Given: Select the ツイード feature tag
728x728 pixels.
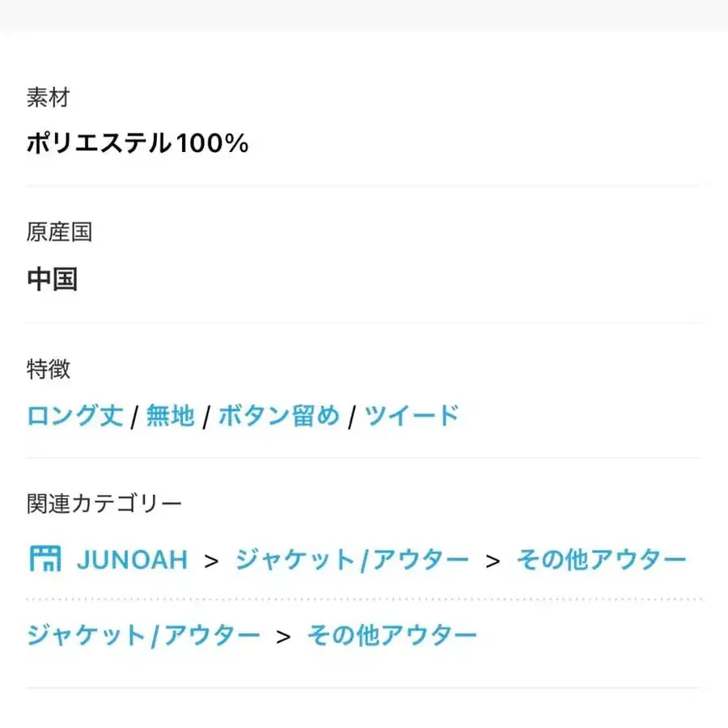Looking at the screenshot, I should (x=412, y=417).
